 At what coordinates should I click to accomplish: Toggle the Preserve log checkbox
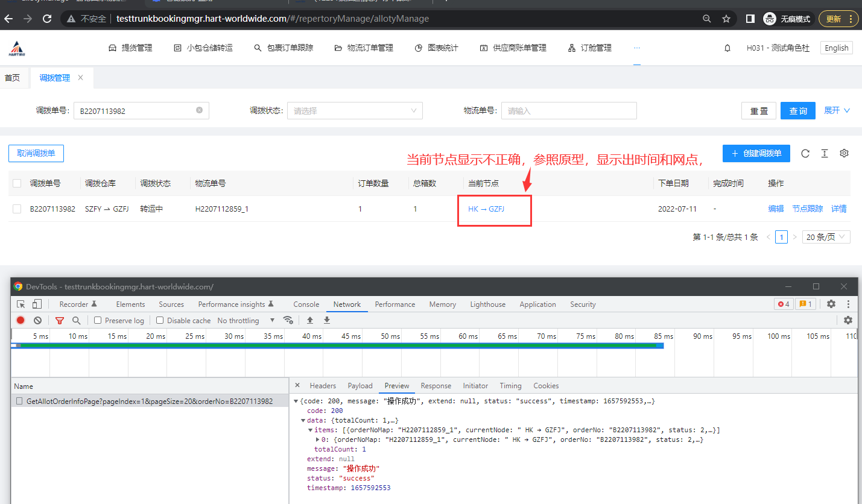(x=98, y=321)
